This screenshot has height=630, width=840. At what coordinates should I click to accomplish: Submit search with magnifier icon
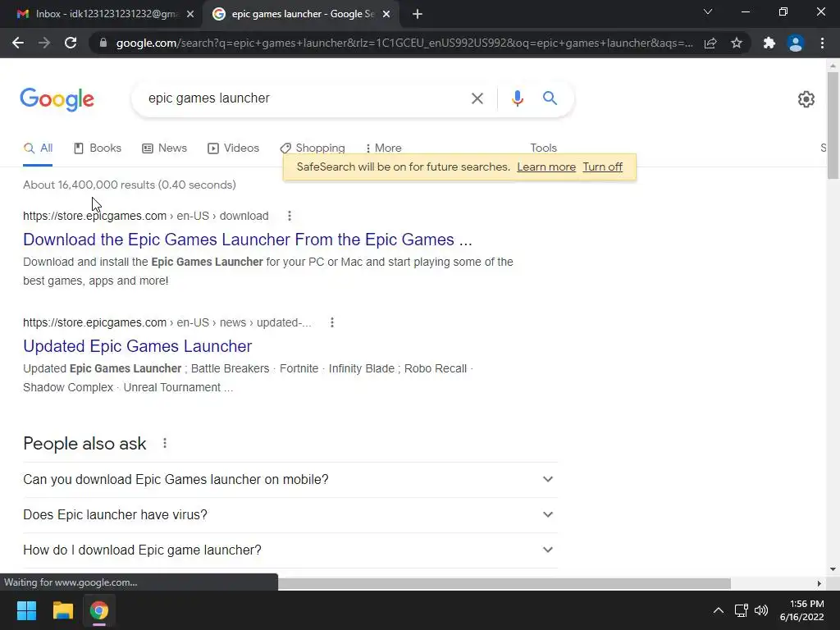550,98
